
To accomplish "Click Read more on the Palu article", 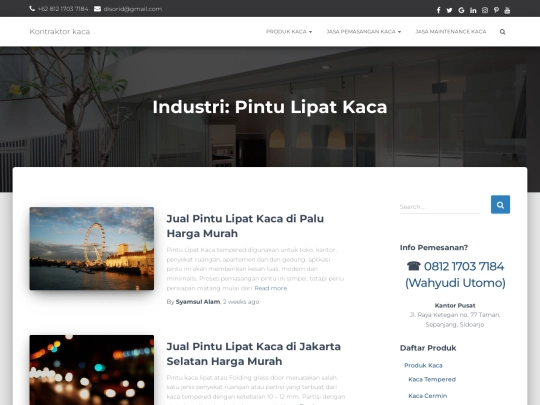I will coord(271,288).
